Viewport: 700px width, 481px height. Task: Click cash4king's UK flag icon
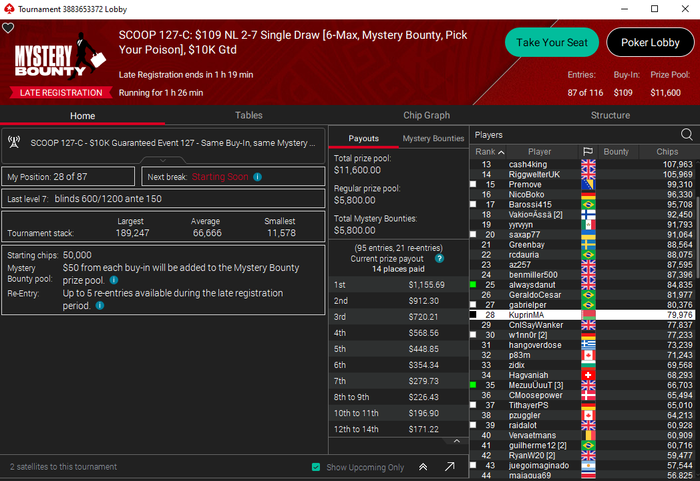point(588,164)
